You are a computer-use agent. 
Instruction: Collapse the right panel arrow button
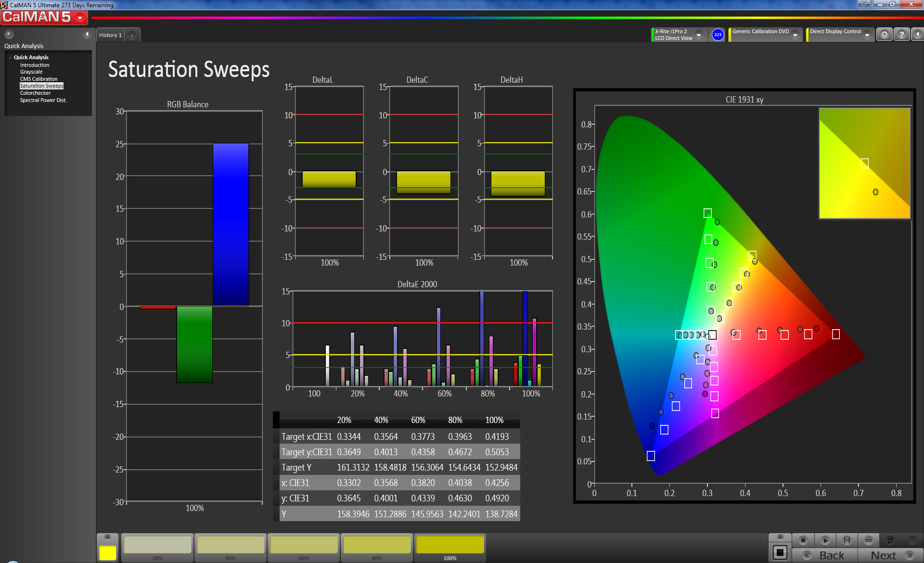coord(917,35)
